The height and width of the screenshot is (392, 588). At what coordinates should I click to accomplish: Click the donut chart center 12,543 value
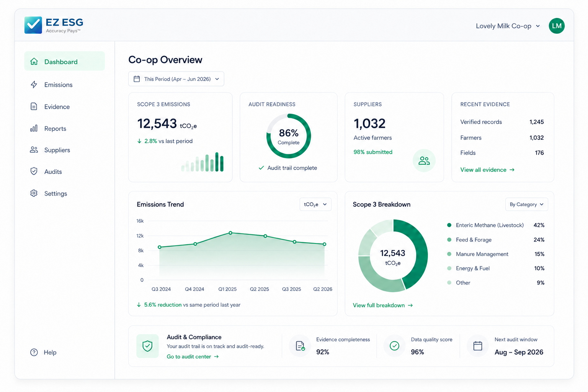[393, 253]
